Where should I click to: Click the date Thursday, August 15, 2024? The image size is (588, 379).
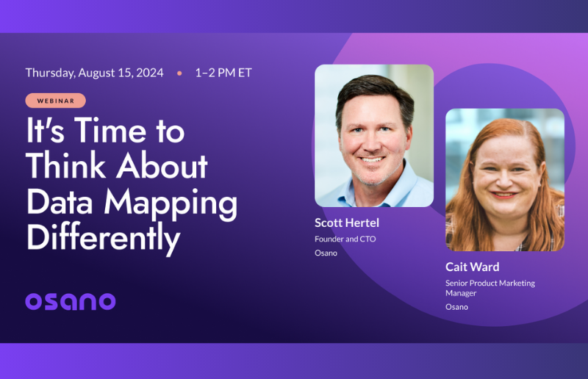click(95, 73)
